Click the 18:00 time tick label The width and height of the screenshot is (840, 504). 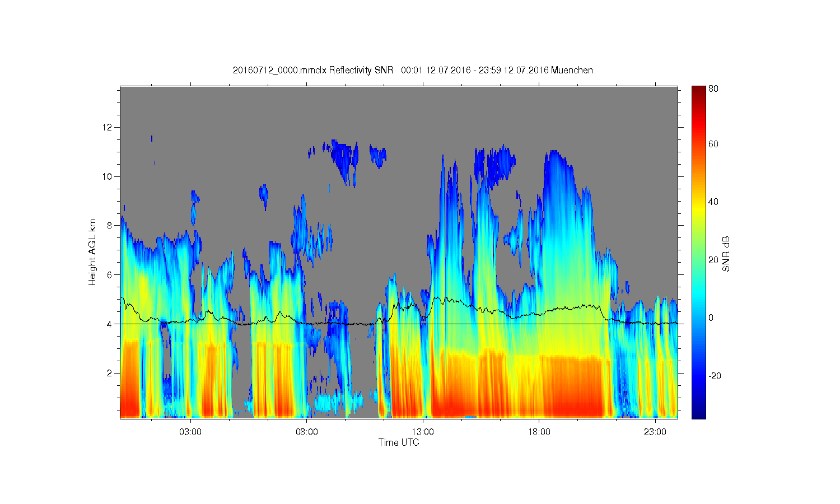(x=539, y=432)
